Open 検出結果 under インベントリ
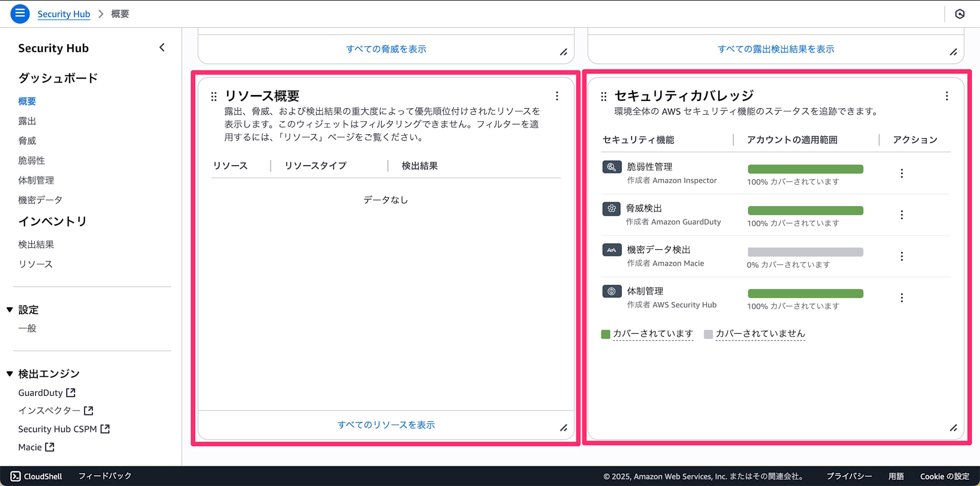Viewport: 980px width, 486px height. (x=36, y=244)
